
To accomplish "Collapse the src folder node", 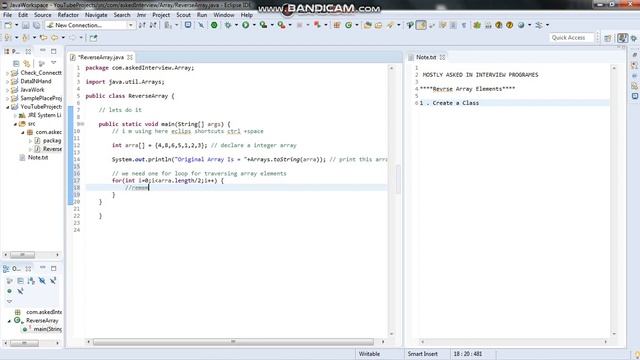I will (x=15, y=124).
